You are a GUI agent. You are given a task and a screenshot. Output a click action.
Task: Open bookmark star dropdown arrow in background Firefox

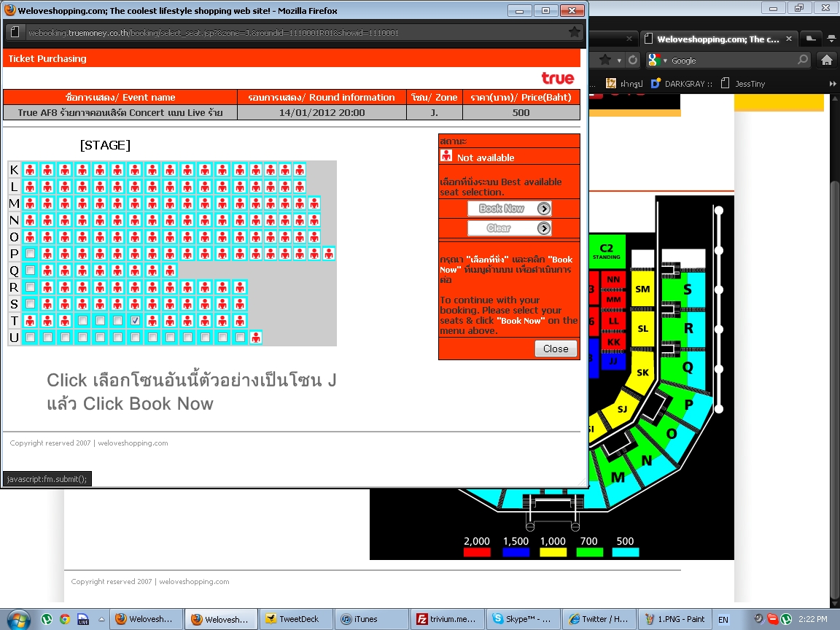[619, 61]
